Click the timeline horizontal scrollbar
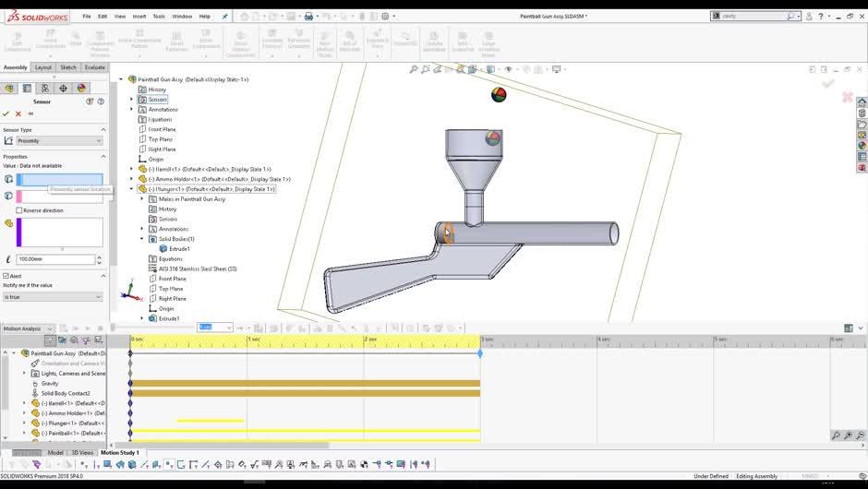The height and width of the screenshot is (489, 868). point(222,445)
